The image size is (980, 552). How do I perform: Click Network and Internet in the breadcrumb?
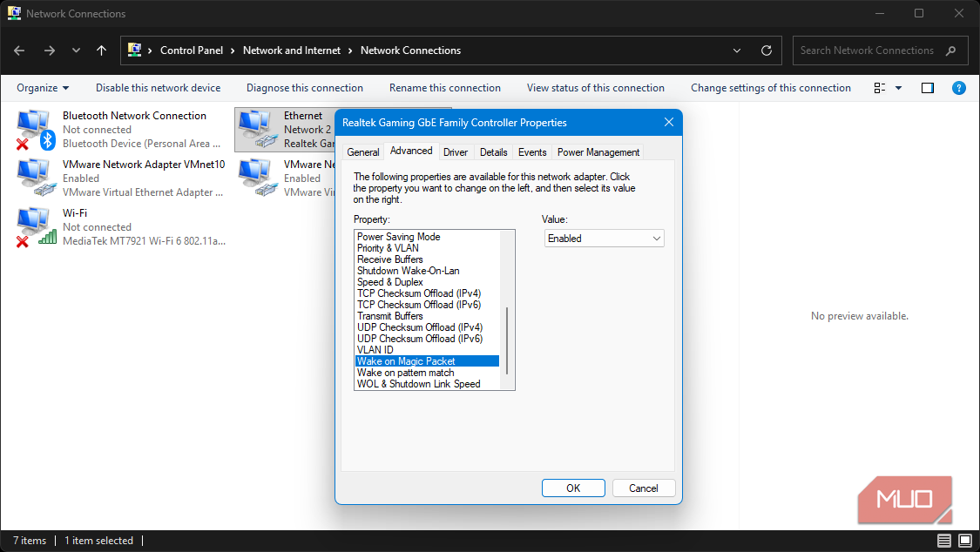[292, 50]
